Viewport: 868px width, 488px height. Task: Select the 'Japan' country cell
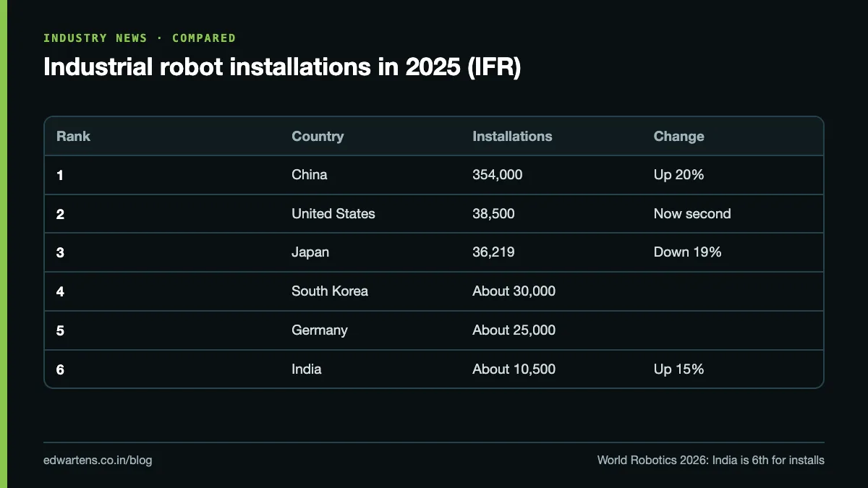[x=310, y=252]
